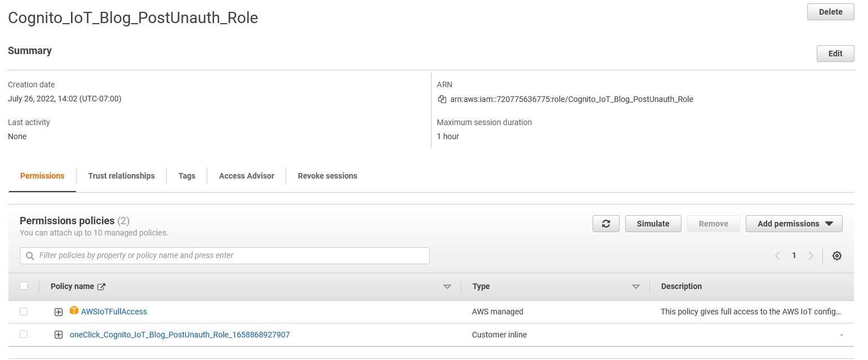Click the filter policies search field
This screenshot has height=360, width=868.
pos(225,256)
